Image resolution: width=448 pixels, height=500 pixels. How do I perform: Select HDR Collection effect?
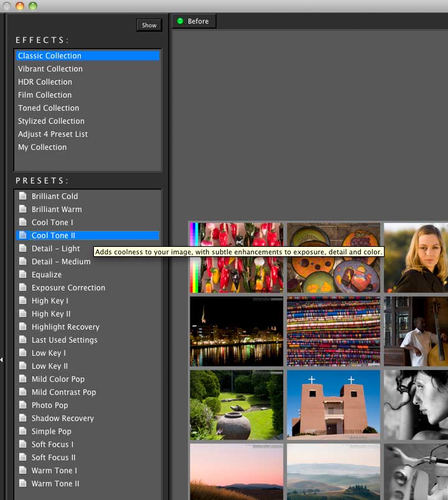click(88, 81)
